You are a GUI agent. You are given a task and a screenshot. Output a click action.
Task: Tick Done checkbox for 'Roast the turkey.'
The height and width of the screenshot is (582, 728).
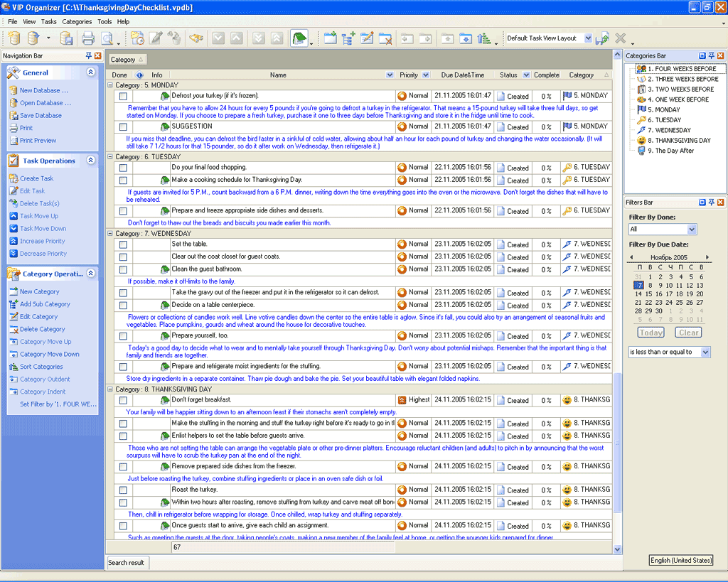pos(123,490)
